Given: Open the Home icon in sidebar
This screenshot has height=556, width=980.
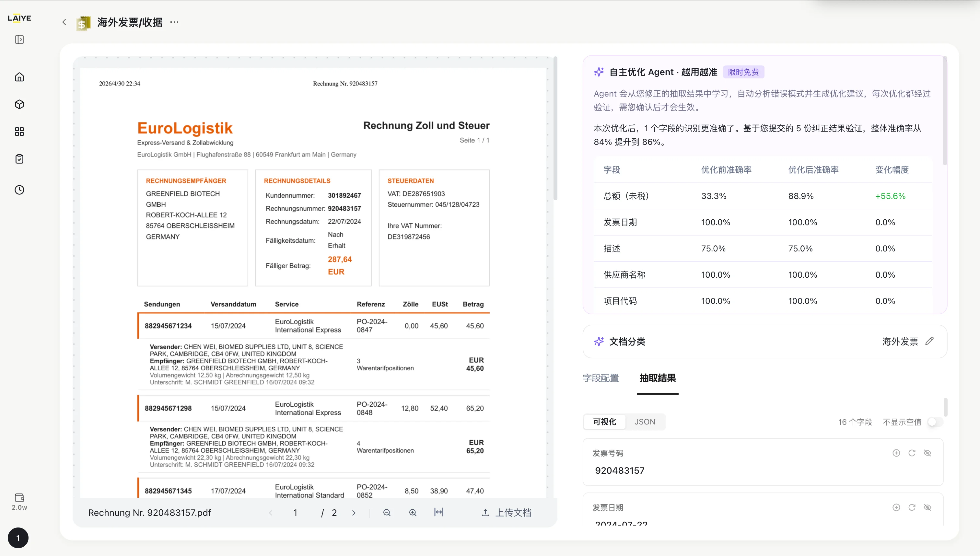Looking at the screenshot, I should (19, 77).
